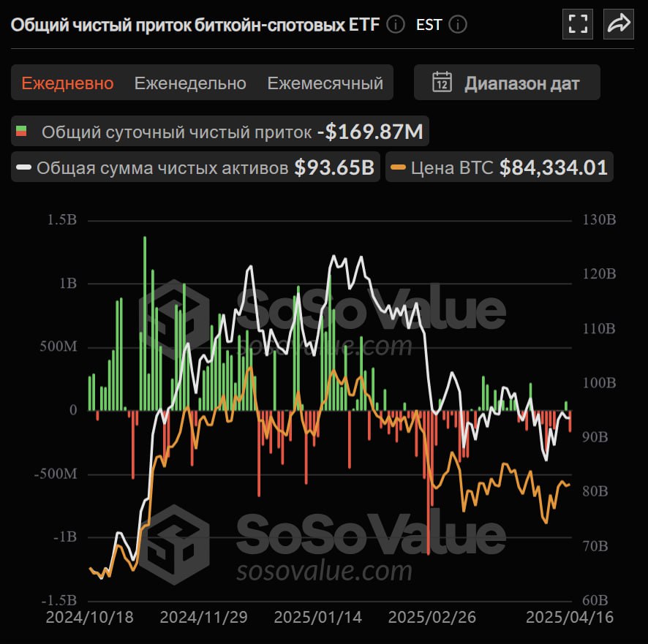Toggle the Общая сумма чистых активов series

click(195, 167)
